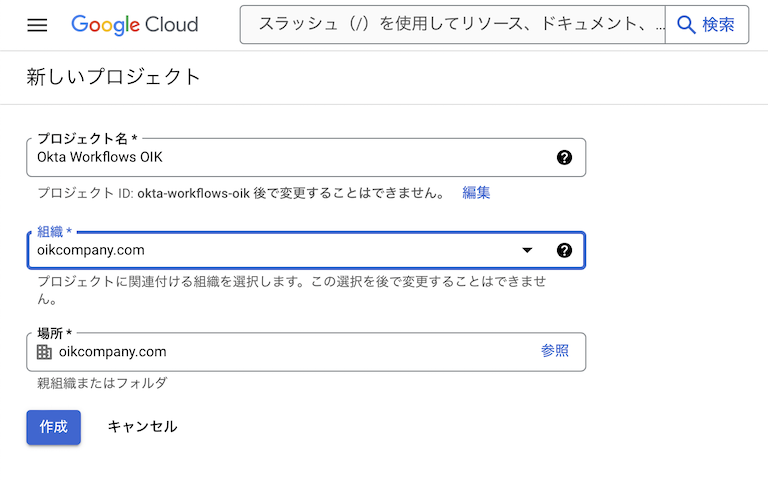768x481 pixels.
Task: Click the 新しいプロジェクト page heading
Action: 113,77
